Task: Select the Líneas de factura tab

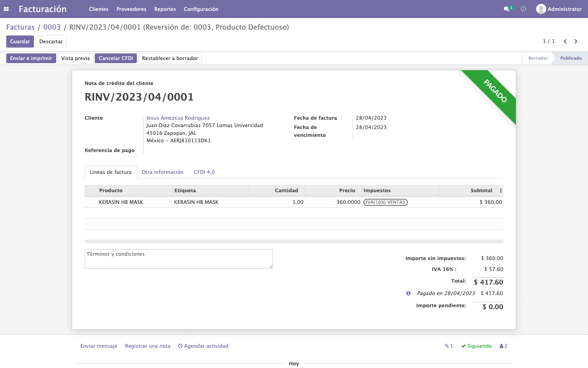Action: click(x=111, y=172)
